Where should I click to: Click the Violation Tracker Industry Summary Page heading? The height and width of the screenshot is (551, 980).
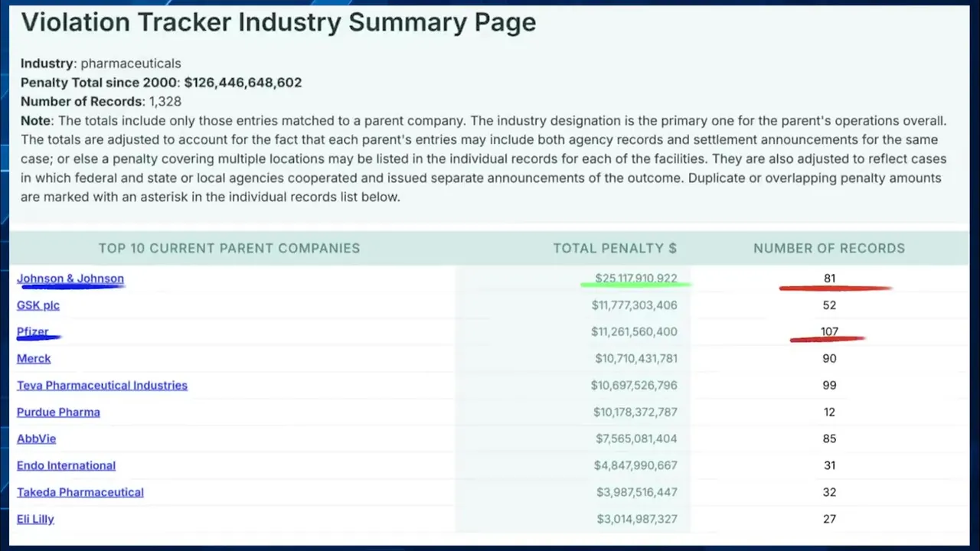[x=278, y=22]
